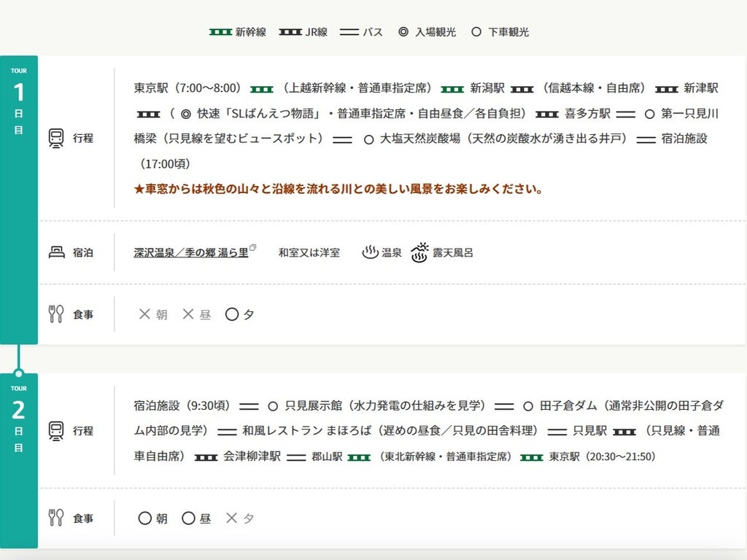747x560 pixels.
Task: Click the external-link icon beside hotel name
Action: click(253, 247)
